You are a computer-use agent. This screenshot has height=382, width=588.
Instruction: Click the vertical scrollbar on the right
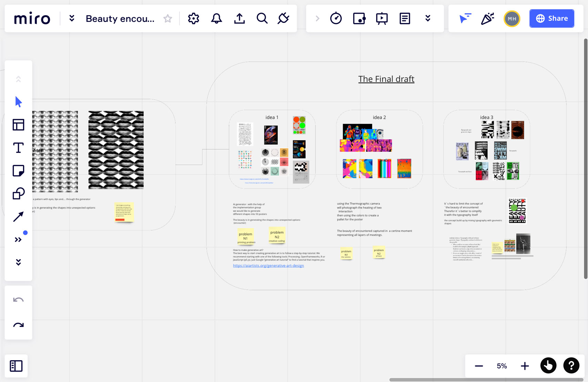[585, 158]
